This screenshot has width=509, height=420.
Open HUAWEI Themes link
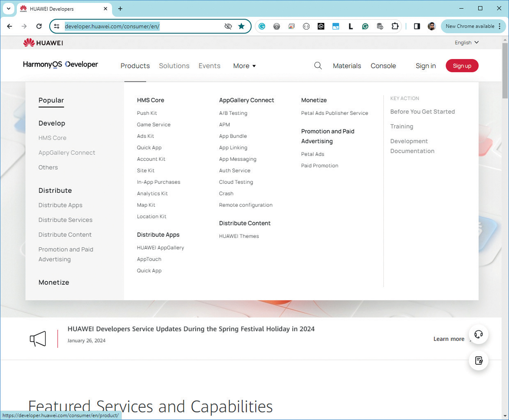pyautogui.click(x=239, y=236)
